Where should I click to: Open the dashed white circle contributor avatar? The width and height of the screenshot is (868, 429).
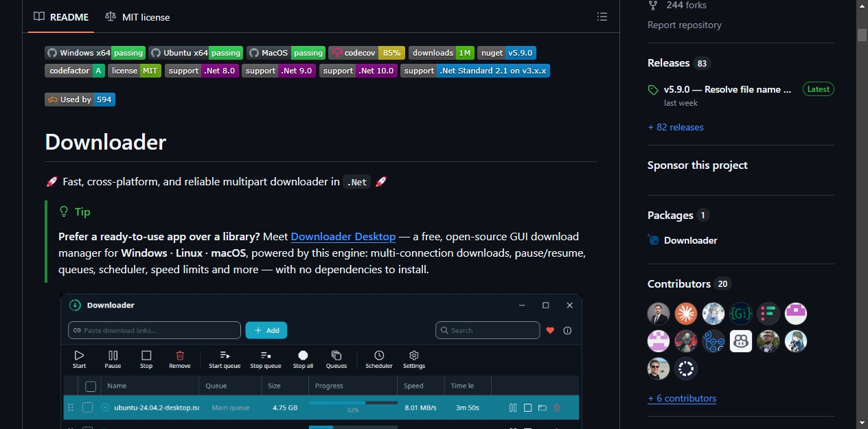pos(686,369)
